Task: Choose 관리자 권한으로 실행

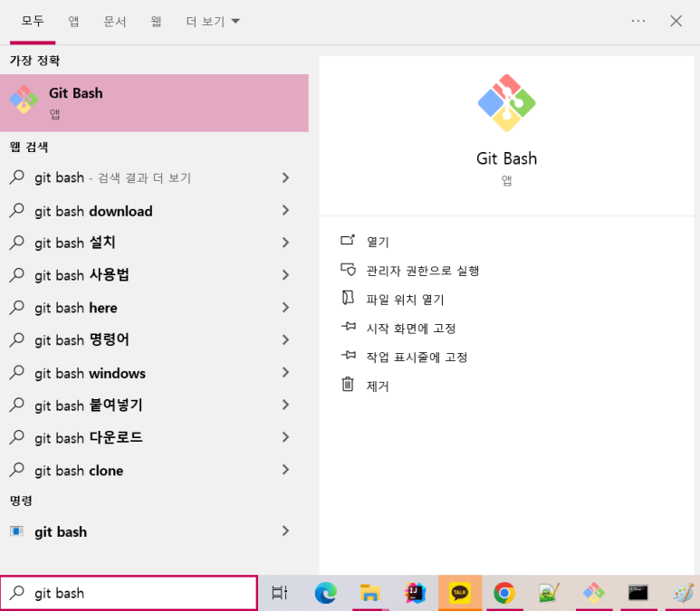Action: 422,271
